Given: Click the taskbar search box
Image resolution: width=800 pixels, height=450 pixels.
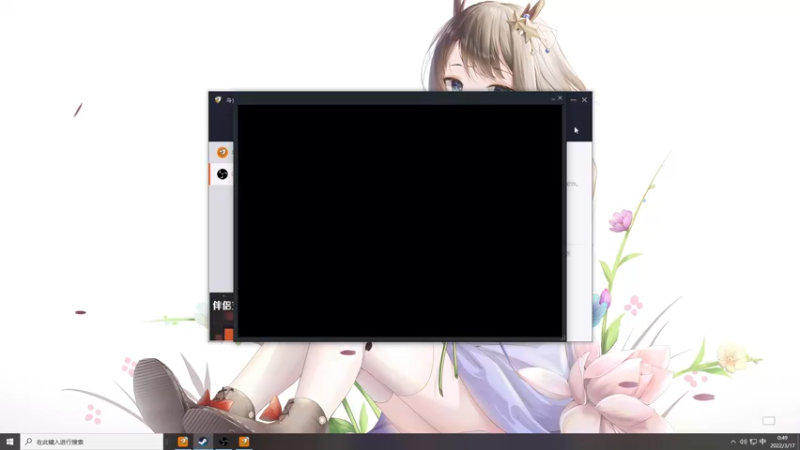Looking at the screenshot, I should pyautogui.click(x=92, y=442).
